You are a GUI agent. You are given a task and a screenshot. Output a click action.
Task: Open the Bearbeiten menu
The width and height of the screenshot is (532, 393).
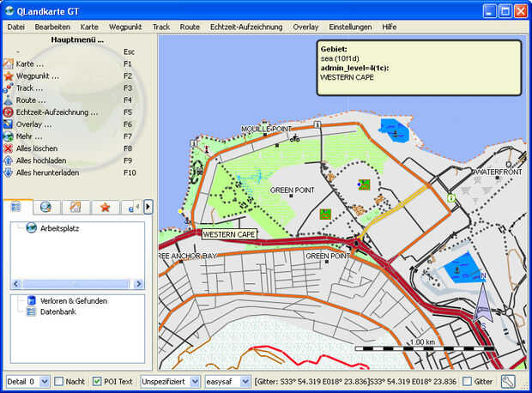(x=52, y=27)
